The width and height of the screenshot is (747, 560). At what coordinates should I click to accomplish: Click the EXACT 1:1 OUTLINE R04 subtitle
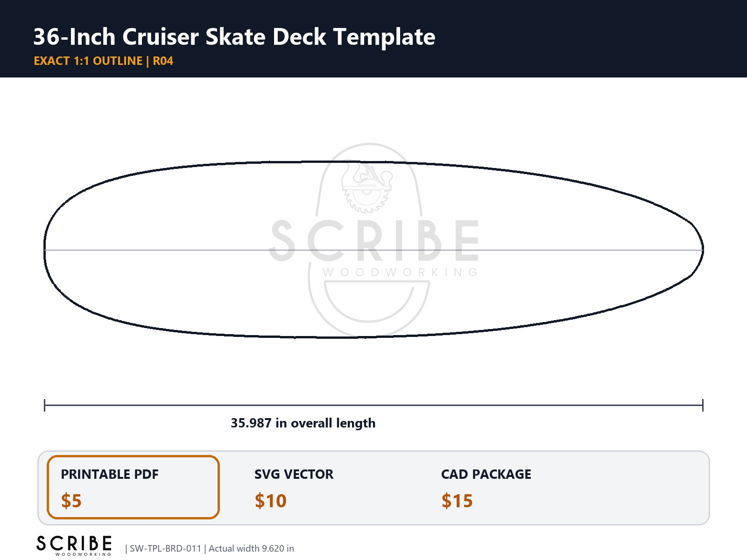[x=104, y=61]
